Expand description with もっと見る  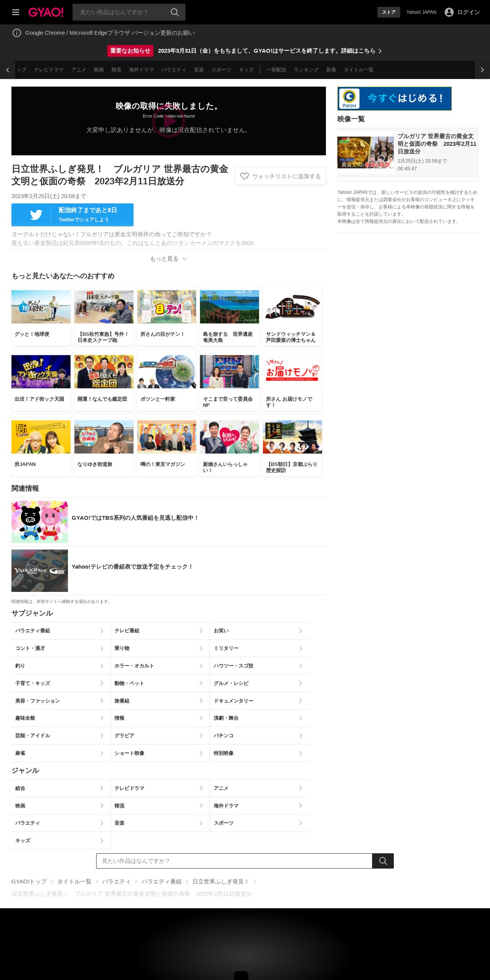[169, 259]
